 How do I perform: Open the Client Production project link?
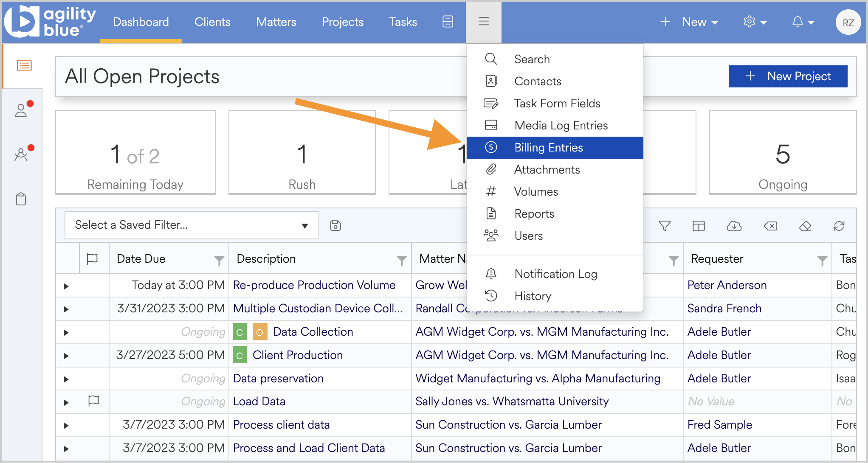pyautogui.click(x=298, y=355)
